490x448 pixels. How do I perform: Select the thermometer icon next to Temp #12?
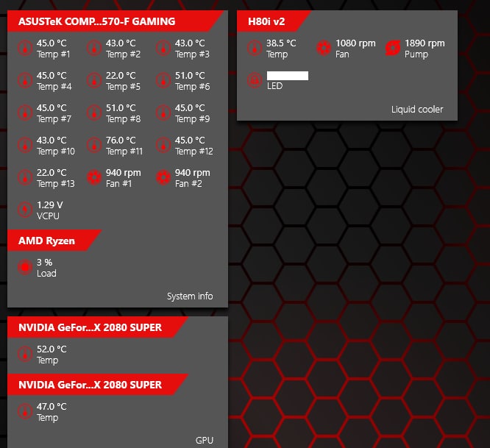pos(163,145)
